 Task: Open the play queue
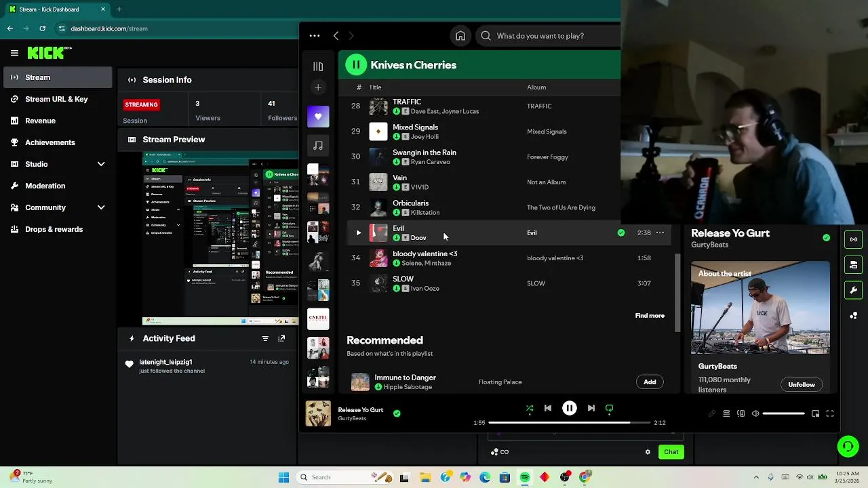[726, 413]
